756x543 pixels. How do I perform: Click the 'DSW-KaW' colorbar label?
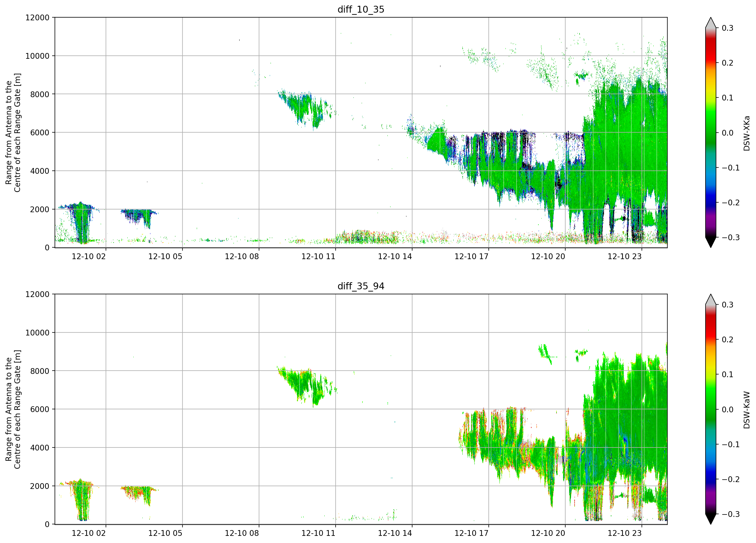(747, 410)
